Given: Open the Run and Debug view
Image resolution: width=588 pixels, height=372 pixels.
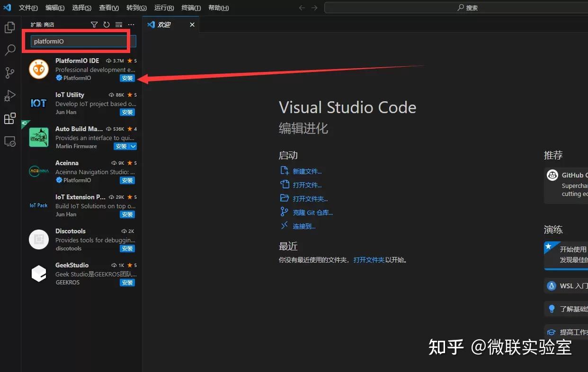Looking at the screenshot, I should 10,96.
